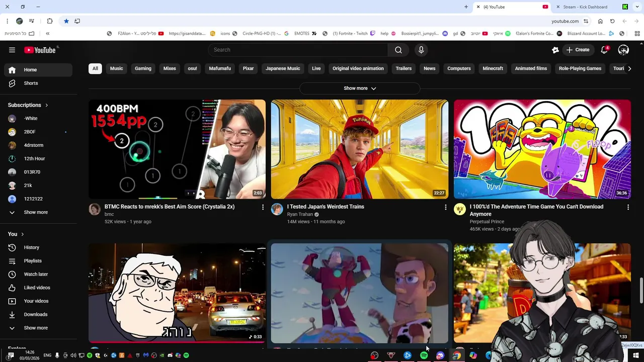The width and height of the screenshot is (644, 362).
Task: Click the search magnifier button
Action: [398, 50]
